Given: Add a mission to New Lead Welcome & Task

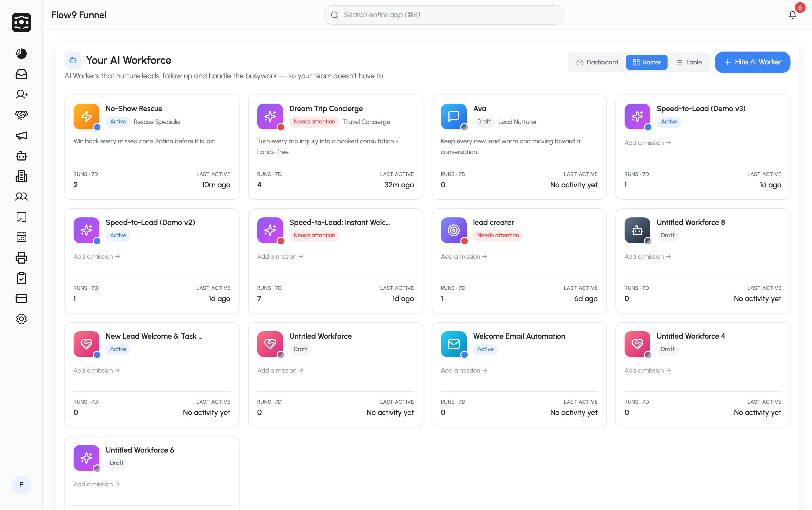Looking at the screenshot, I should [96, 371].
